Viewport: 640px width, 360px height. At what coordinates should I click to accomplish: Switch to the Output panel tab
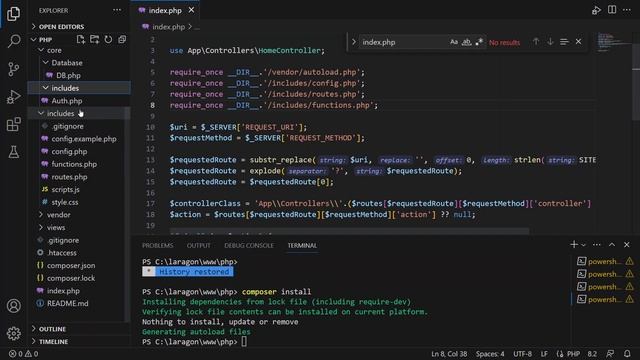198,245
